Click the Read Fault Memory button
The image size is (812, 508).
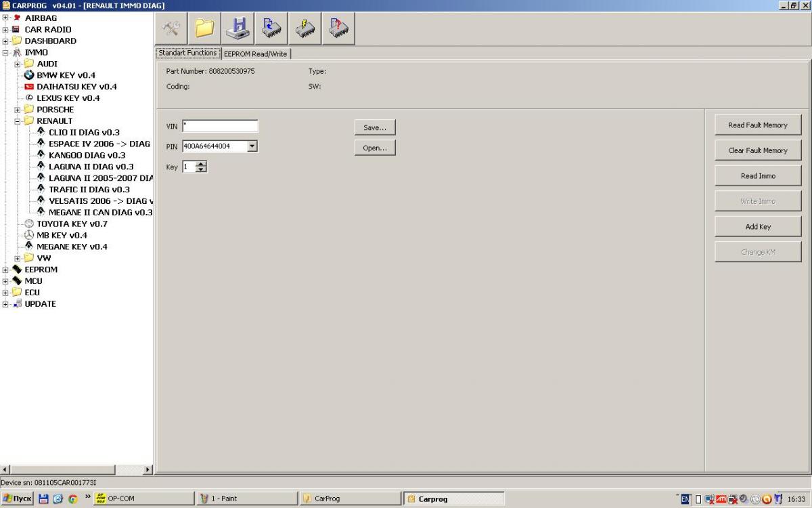pos(758,125)
